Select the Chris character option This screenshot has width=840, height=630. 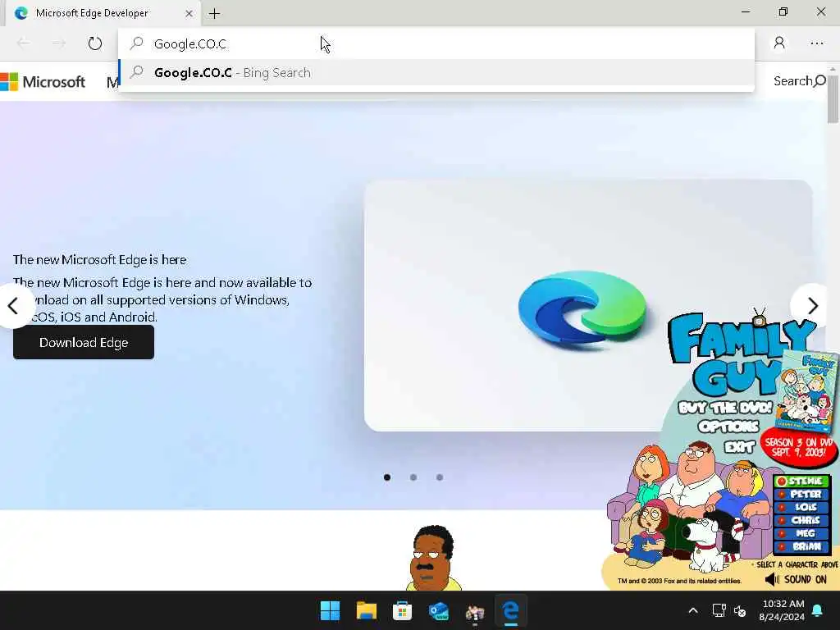pos(801,519)
